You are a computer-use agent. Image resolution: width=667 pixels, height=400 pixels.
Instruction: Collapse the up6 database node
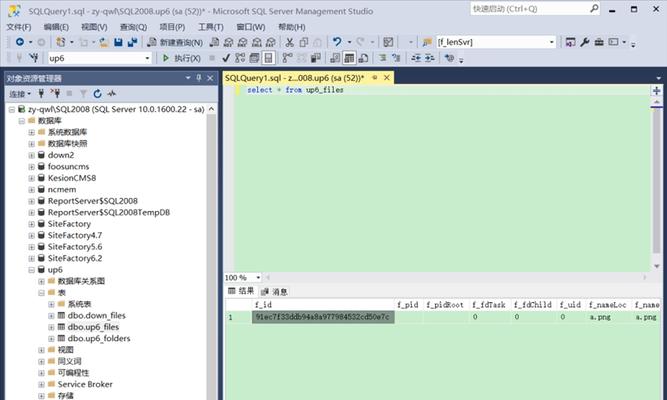[31, 270]
